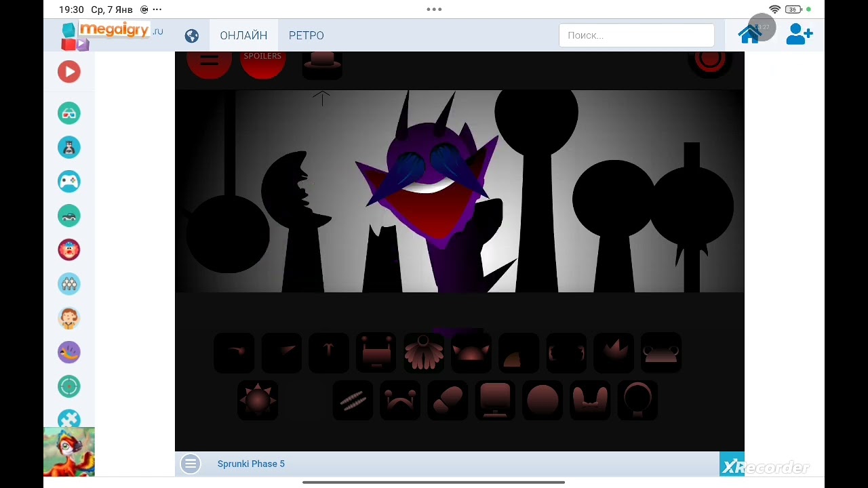The image size is (868, 488).
Task: Open the 3D glasses games category
Action: pos(69,113)
